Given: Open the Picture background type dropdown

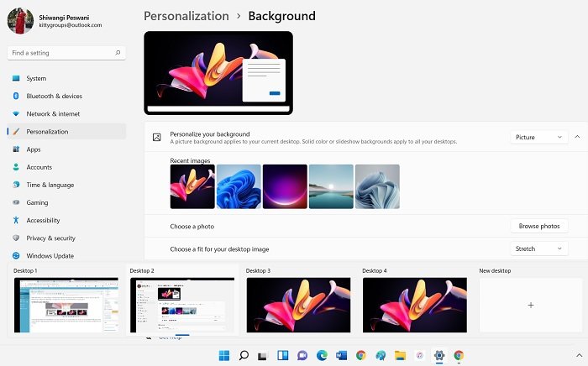Looking at the screenshot, I should click(539, 137).
